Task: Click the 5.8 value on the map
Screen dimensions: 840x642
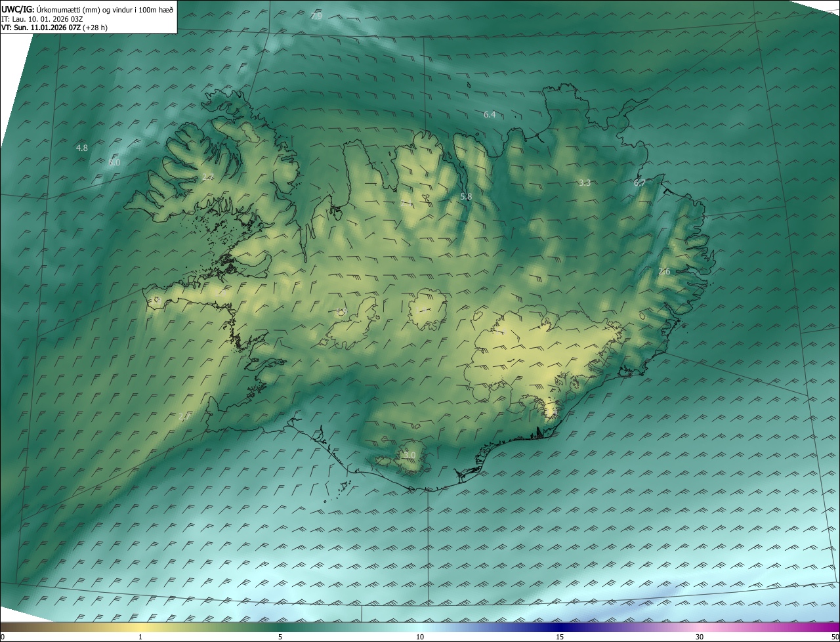Action: [466, 197]
